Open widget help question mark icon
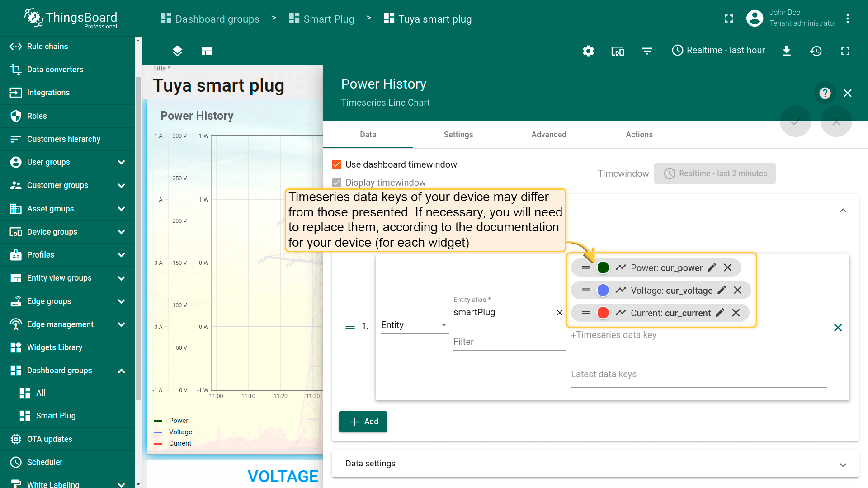 (825, 93)
